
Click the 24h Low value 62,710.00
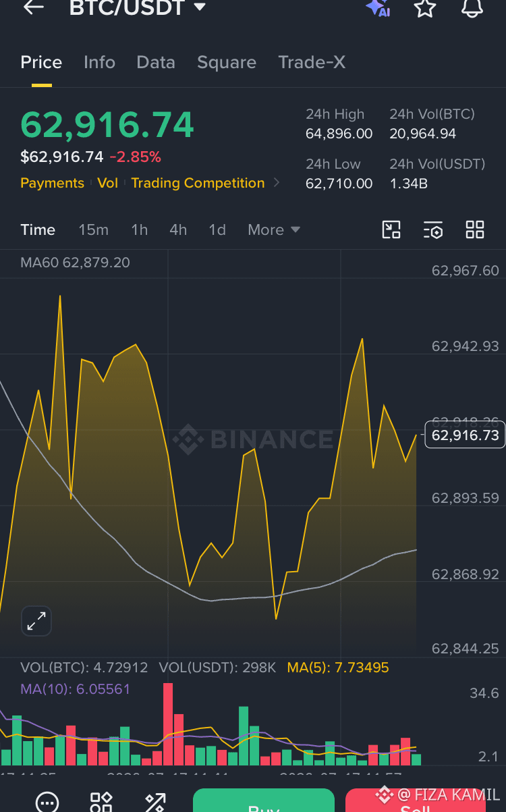pos(339,183)
